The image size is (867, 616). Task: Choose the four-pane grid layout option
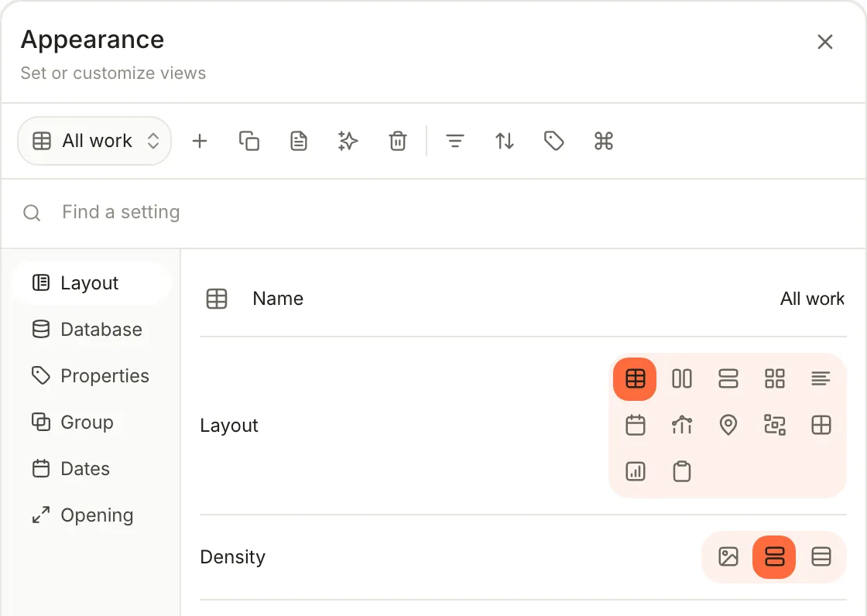pyautogui.click(x=821, y=425)
